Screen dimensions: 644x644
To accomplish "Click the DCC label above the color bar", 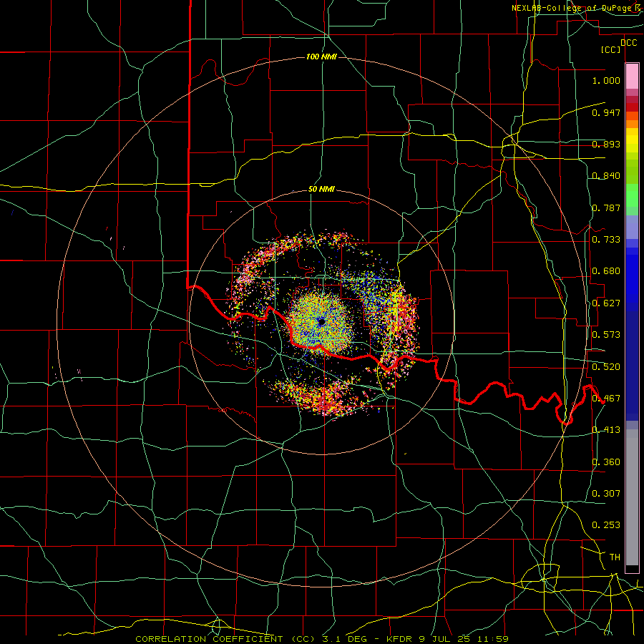I will click(628, 43).
